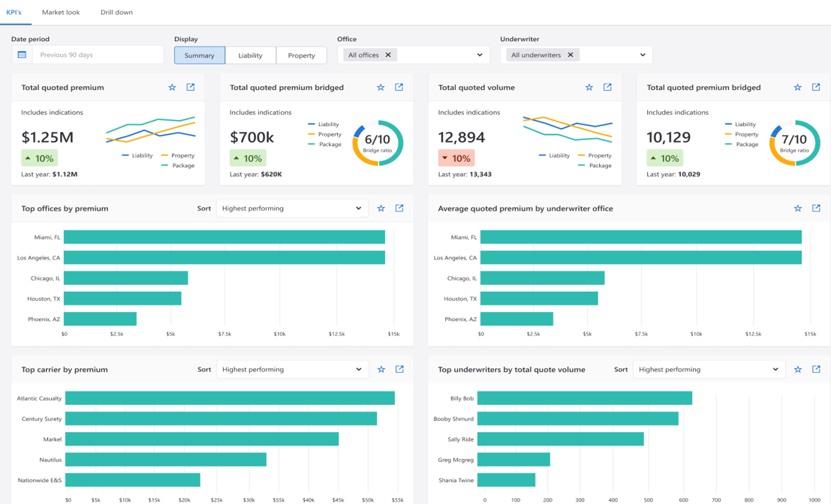
Task: Click the 6/10 bridge ratio donut chart
Action: [378, 142]
